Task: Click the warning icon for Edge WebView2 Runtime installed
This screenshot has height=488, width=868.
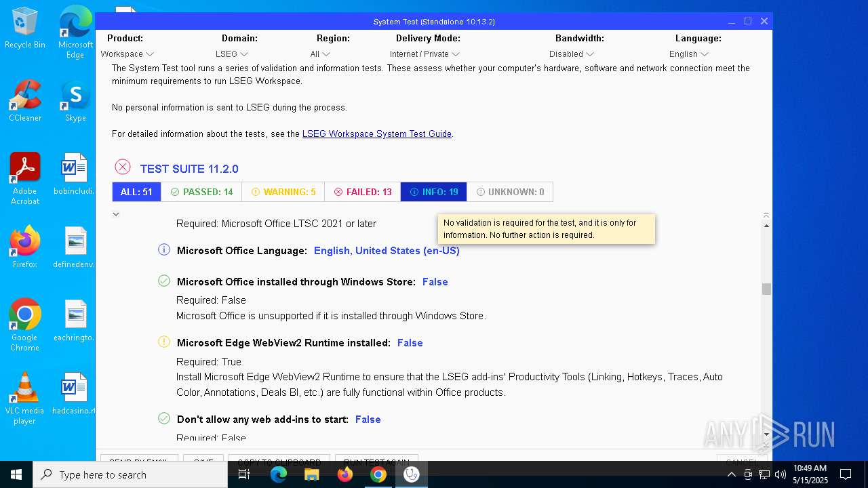Action: click(x=164, y=342)
